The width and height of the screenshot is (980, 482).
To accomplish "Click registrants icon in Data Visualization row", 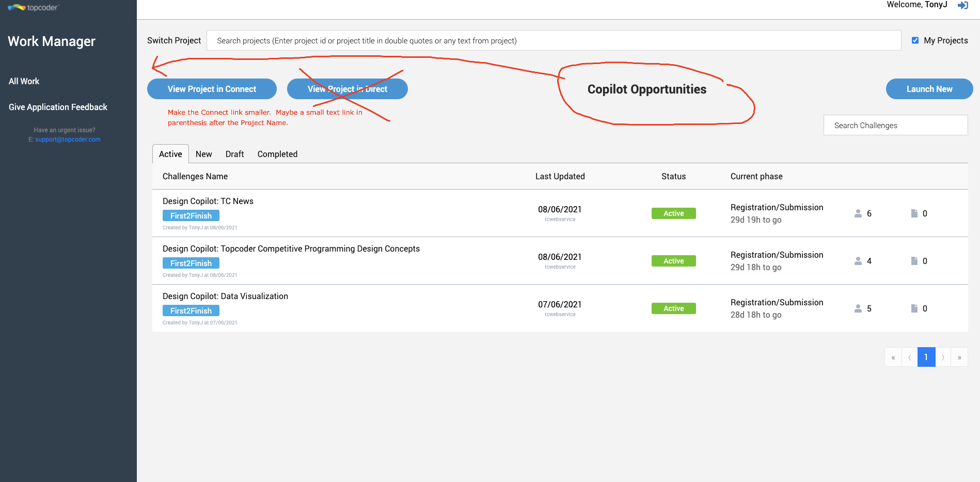I will point(858,308).
